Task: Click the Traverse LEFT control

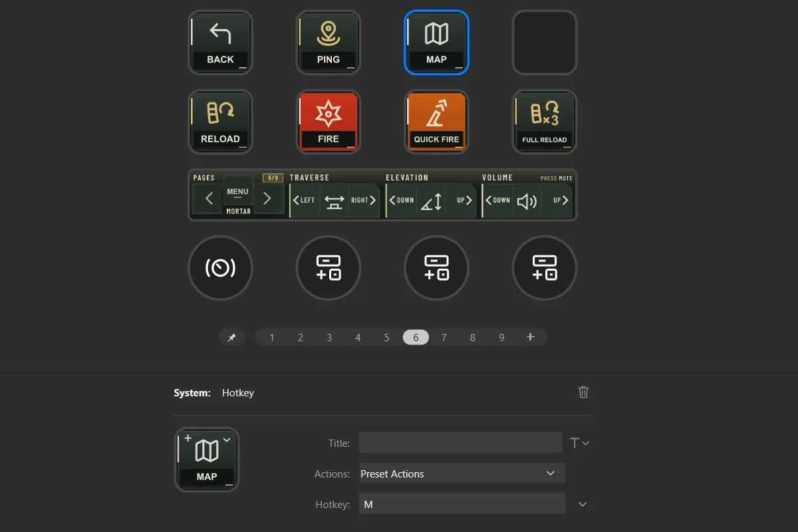Action: [x=305, y=200]
